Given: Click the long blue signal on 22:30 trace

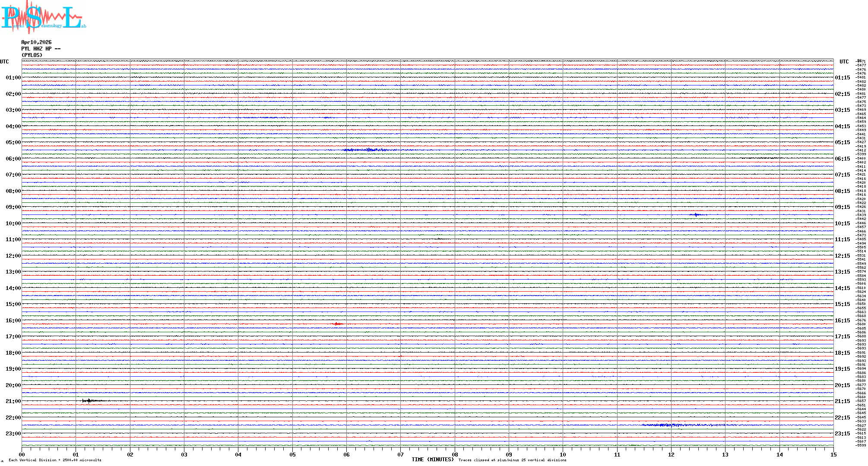Looking at the screenshot, I should point(674,425).
